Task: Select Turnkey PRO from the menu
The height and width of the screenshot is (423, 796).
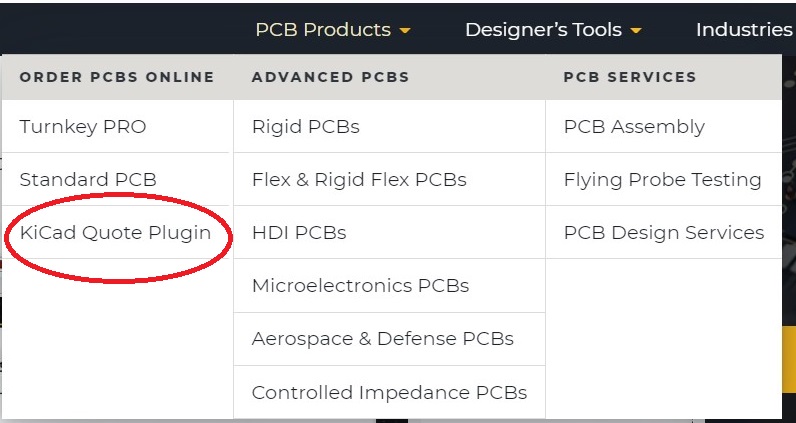Action: pos(83,127)
